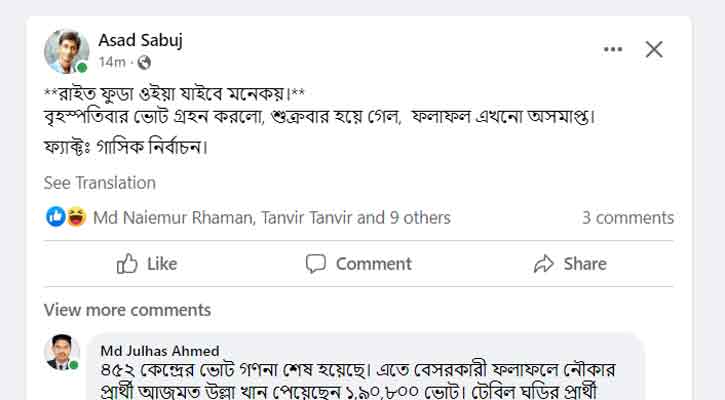The height and width of the screenshot is (400, 725).
Task: Click the speech bubble comment icon
Action: 316,264
